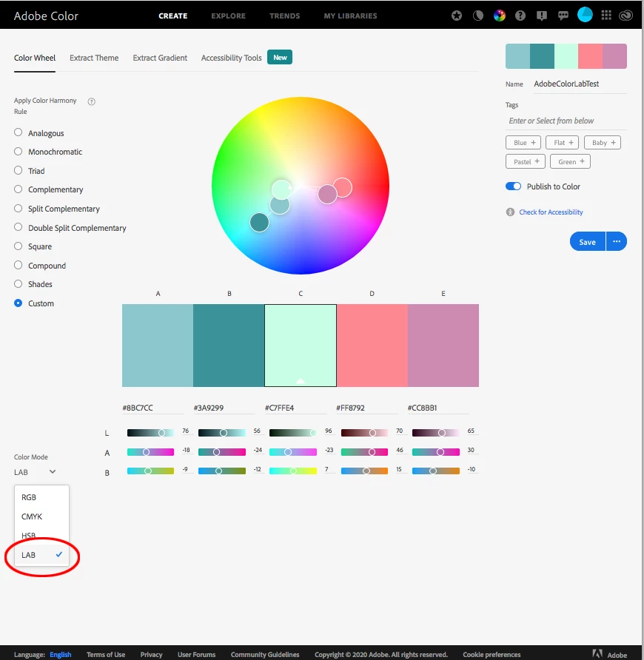The height and width of the screenshot is (660, 644).
Task: Click the B slider for color E
Action: 435,471
